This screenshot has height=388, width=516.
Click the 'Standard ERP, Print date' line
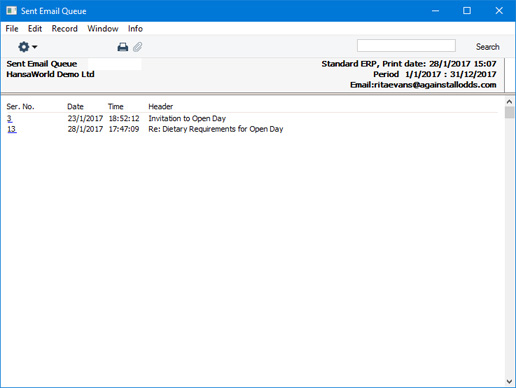(x=409, y=64)
